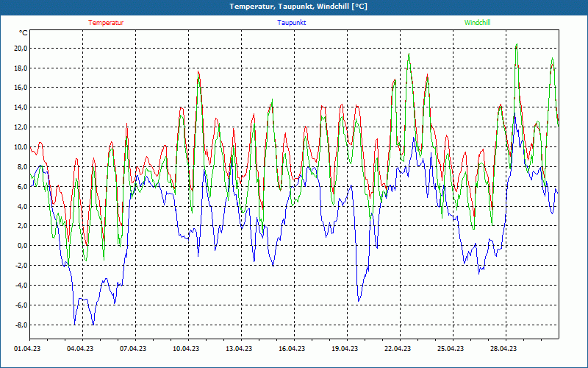The width and height of the screenshot is (588, 368).
Task: Click the 10.04.23 date label
Action: 186,349
